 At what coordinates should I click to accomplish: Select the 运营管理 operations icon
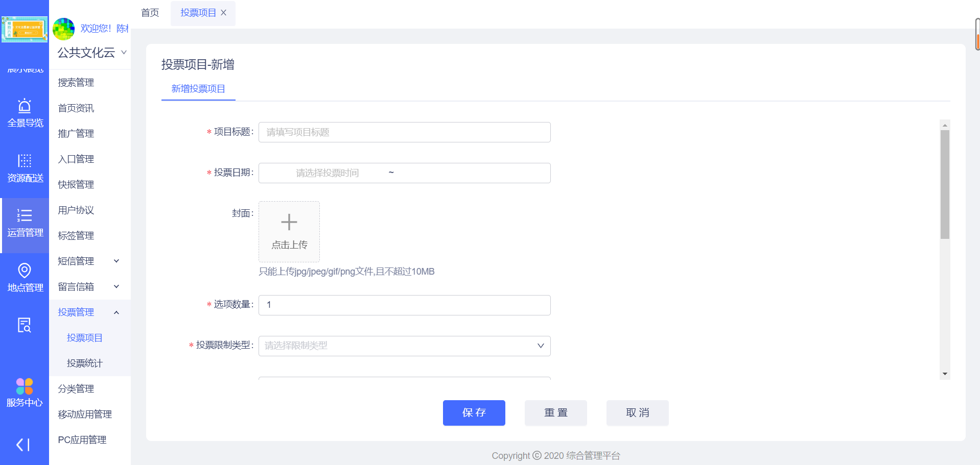pyautogui.click(x=25, y=215)
